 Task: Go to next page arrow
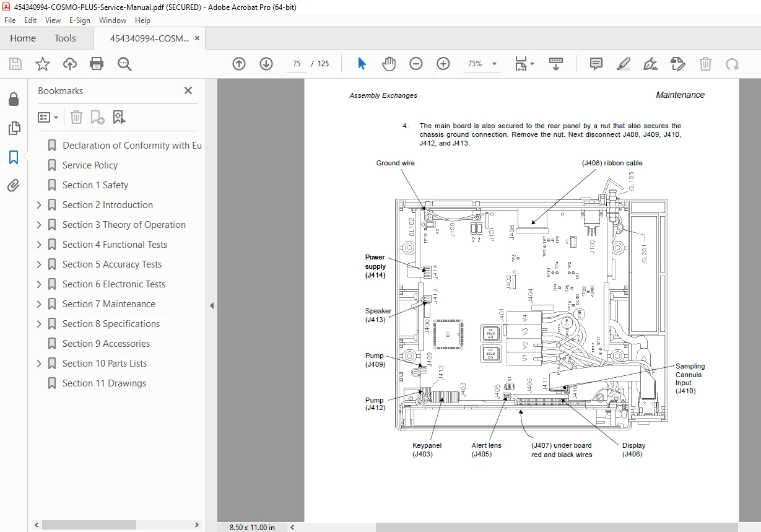(x=266, y=64)
